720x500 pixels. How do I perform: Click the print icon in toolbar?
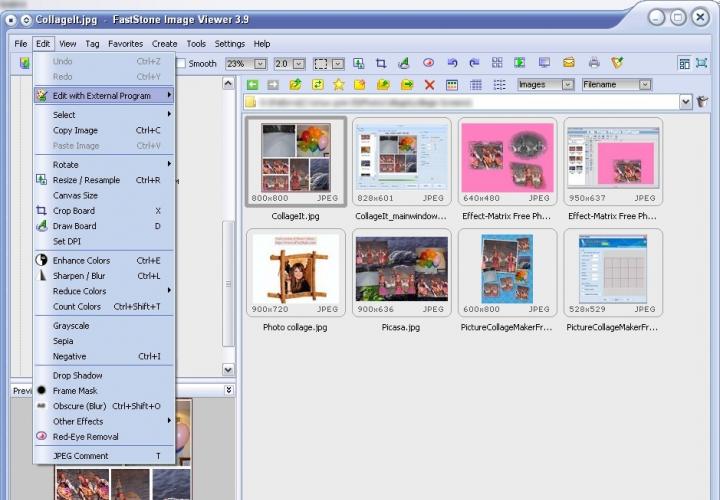594,63
